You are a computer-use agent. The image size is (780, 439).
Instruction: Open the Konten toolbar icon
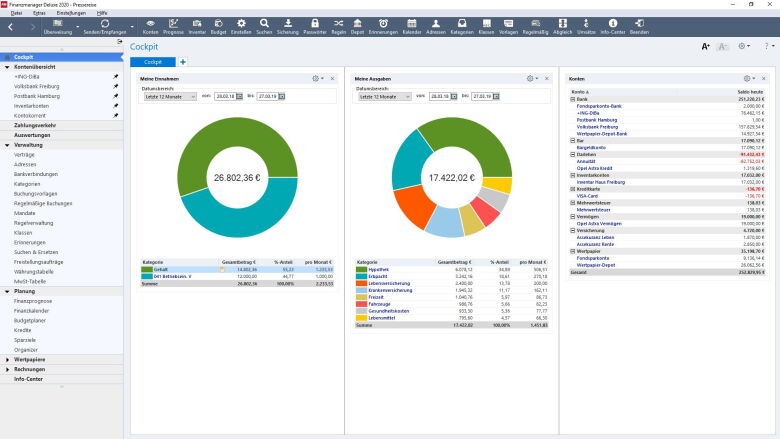(x=150, y=26)
